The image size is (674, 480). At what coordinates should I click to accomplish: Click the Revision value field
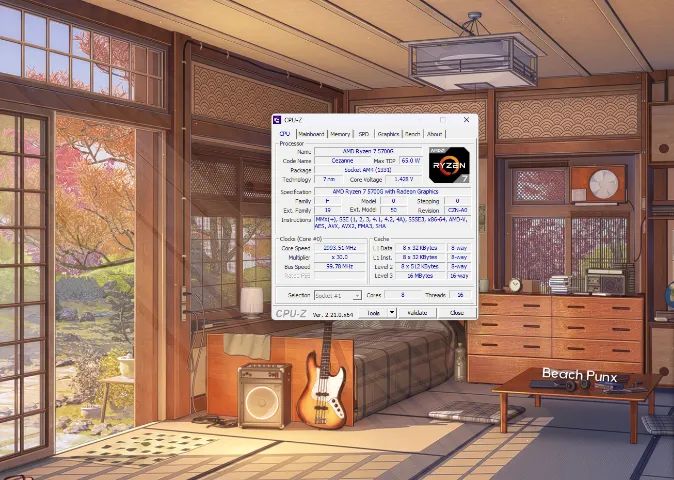click(457, 211)
